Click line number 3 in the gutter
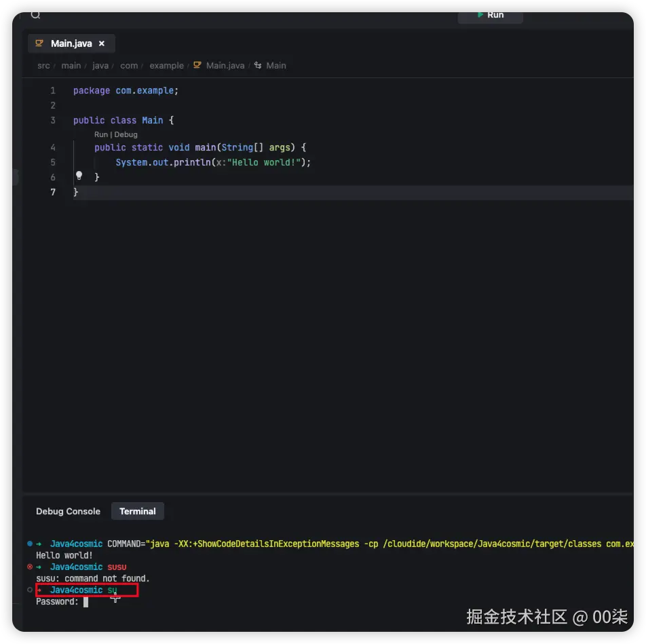The height and width of the screenshot is (644, 646). (53, 120)
